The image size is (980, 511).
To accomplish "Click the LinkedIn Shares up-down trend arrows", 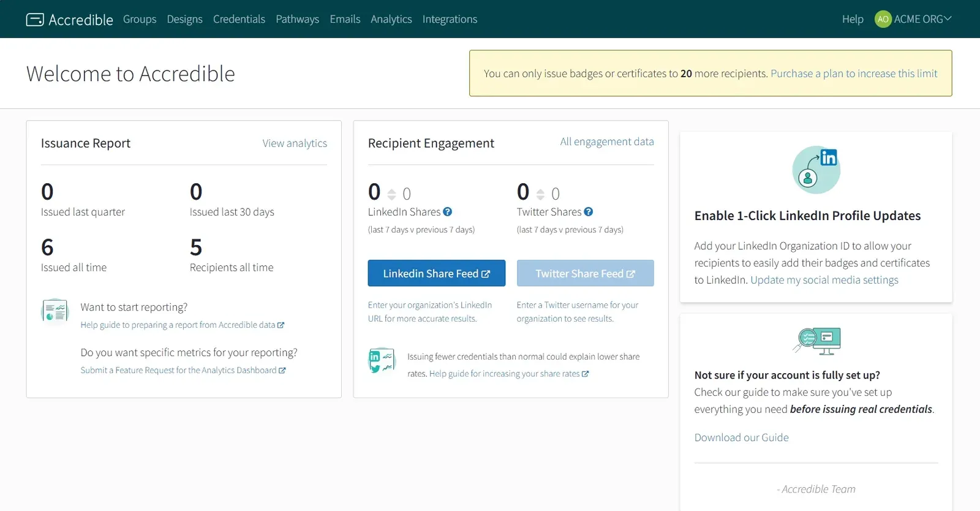I will (x=392, y=194).
